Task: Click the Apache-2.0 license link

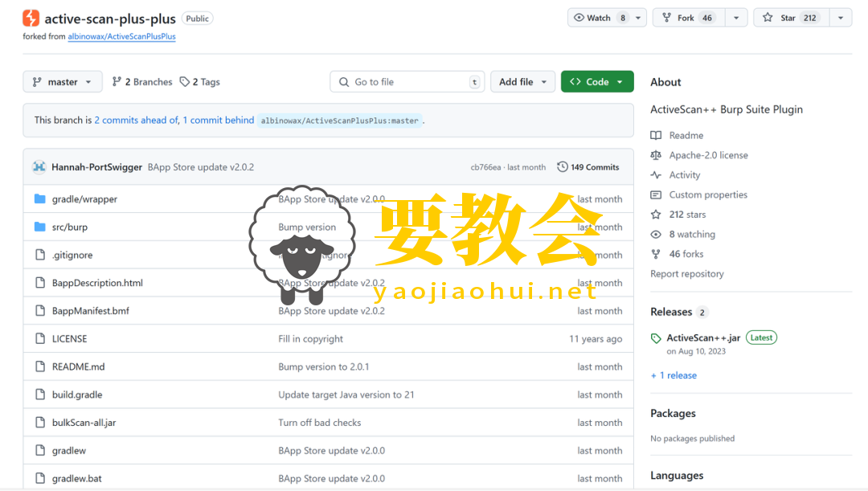Action: coord(708,156)
